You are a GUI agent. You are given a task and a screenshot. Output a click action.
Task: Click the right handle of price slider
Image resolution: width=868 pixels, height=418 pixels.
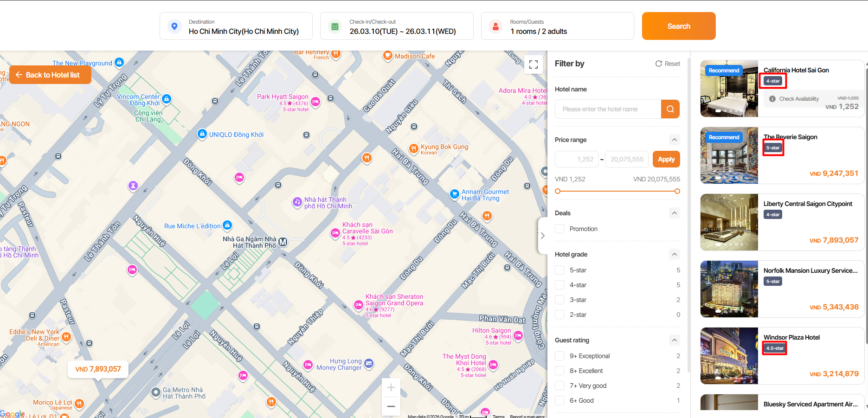(x=677, y=191)
